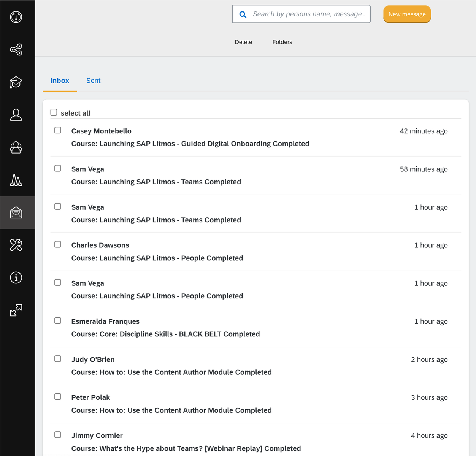
Task: Click the external link icon at sidebar bottom
Action: (16, 310)
